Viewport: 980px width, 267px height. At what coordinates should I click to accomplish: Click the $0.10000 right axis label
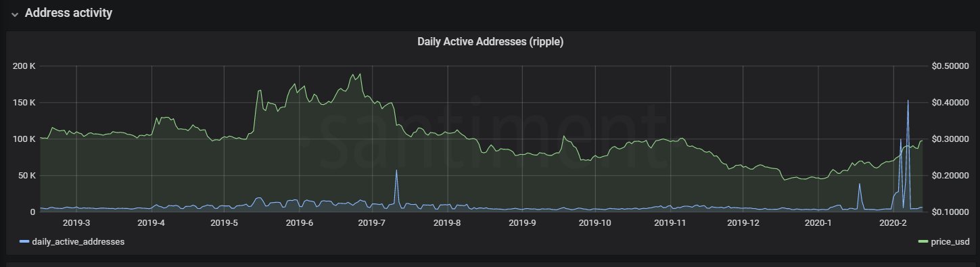click(x=950, y=212)
